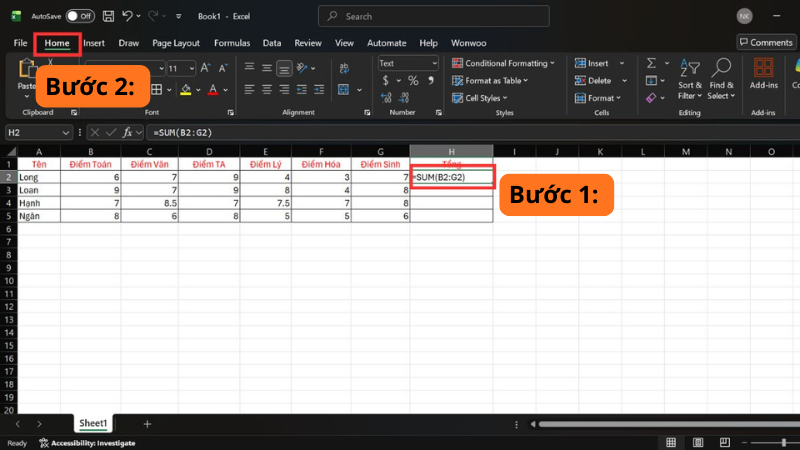Select the Sheet1 worksheet tab
This screenshot has height=450, width=800.
click(93, 424)
